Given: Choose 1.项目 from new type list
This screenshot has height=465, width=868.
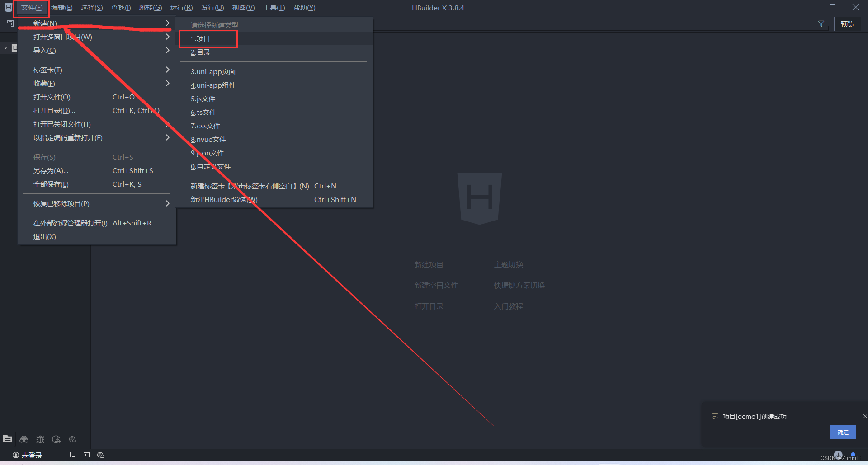Looking at the screenshot, I should pyautogui.click(x=274, y=38).
